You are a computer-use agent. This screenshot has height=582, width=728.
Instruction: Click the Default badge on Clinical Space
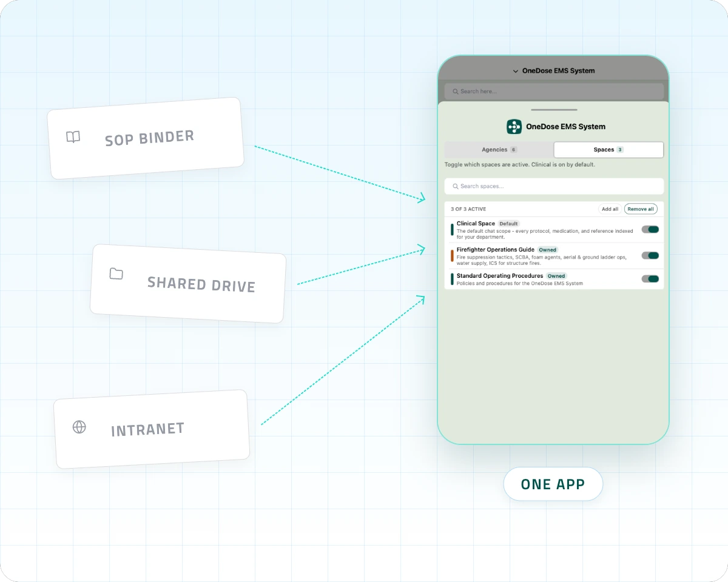(x=508, y=224)
